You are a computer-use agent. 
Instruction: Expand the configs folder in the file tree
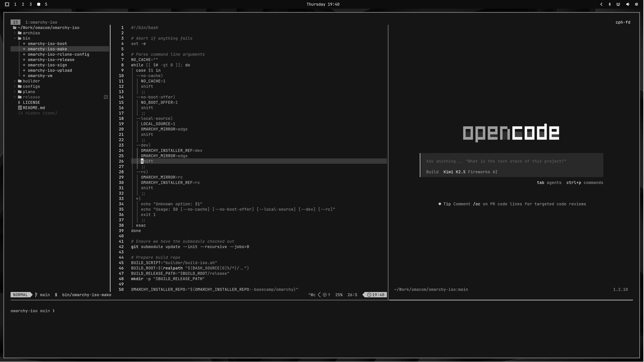15,86
